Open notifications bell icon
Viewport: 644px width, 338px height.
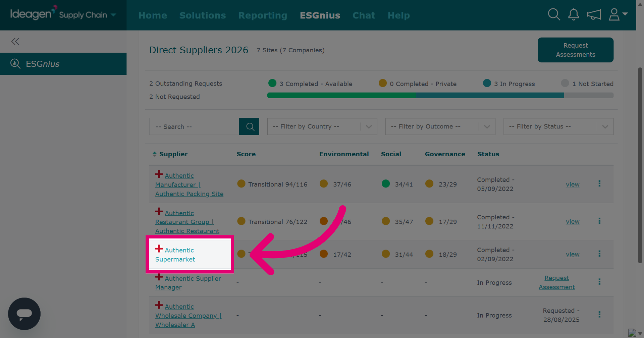tap(574, 14)
